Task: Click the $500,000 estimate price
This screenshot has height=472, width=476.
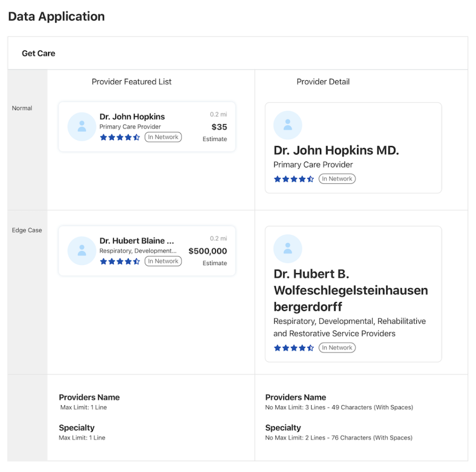Action: pos(208,251)
